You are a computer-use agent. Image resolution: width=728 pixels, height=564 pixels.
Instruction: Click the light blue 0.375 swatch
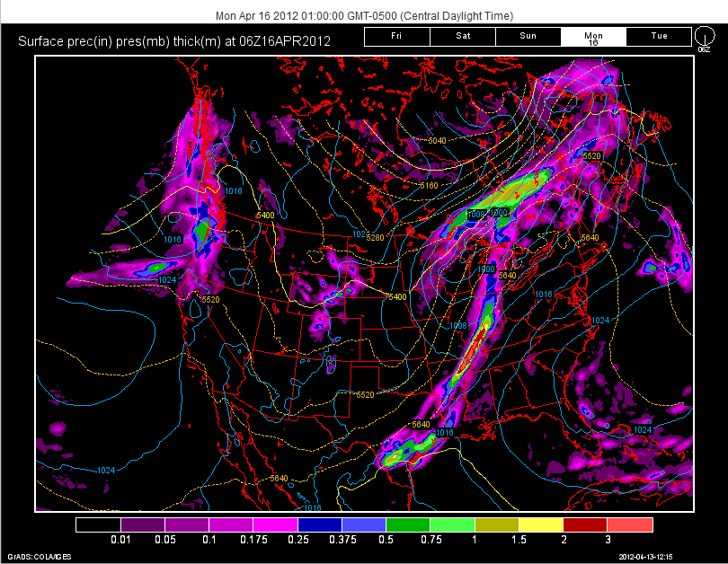click(x=364, y=524)
